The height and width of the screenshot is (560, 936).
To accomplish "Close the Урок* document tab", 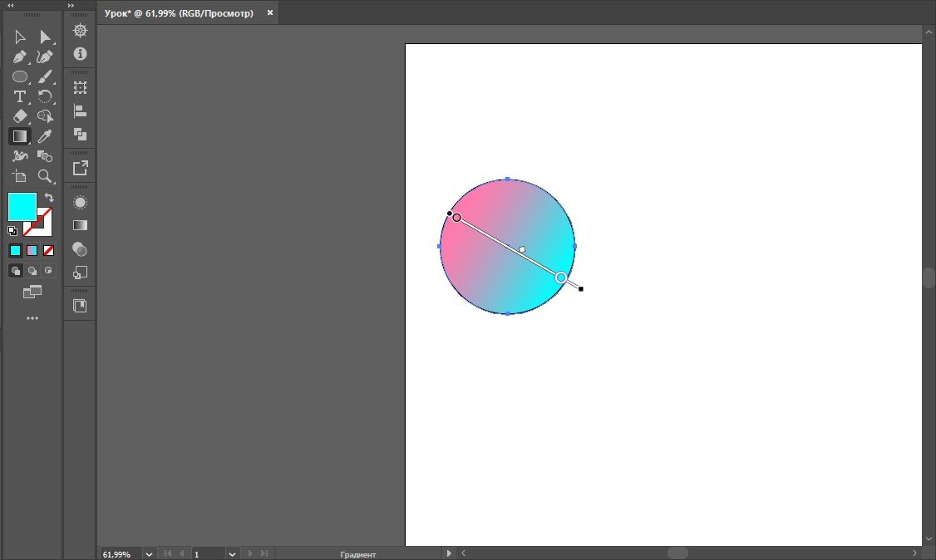I will tap(270, 12).
